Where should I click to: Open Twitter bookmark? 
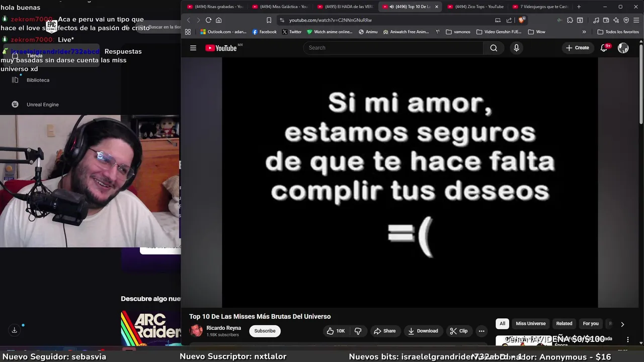(292, 32)
